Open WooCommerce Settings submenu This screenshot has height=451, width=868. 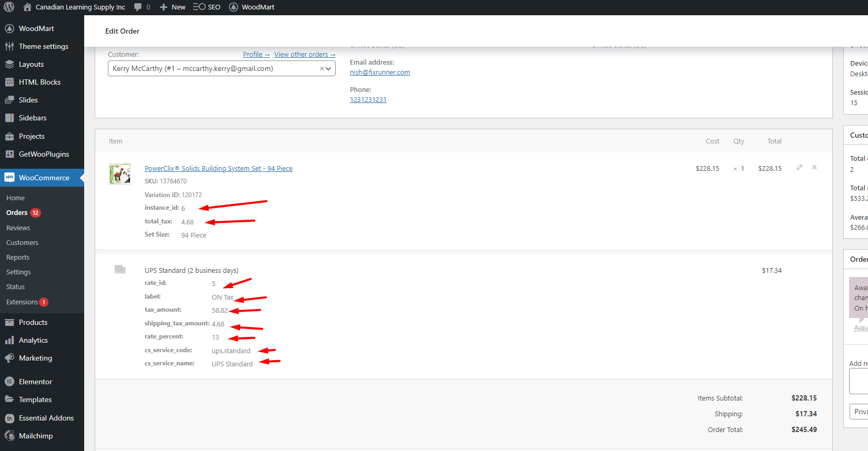pyautogui.click(x=18, y=272)
